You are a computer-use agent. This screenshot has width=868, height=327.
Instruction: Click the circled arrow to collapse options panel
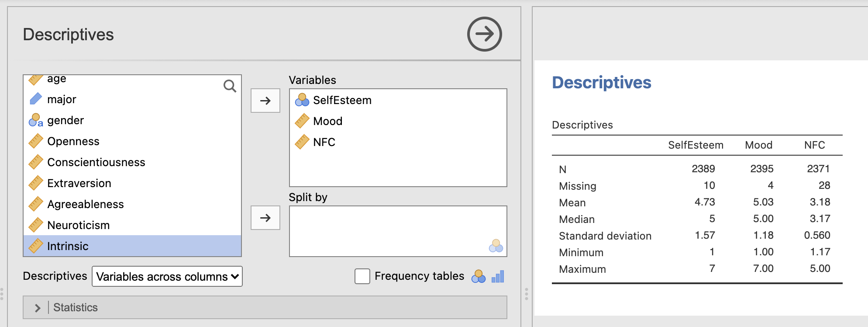tap(484, 34)
